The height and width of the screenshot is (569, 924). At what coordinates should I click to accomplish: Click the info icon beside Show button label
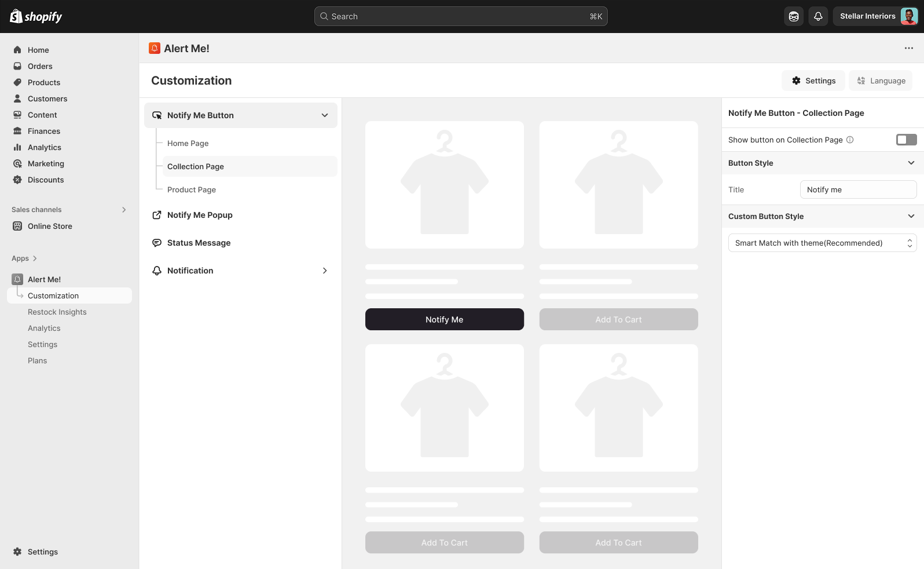click(x=850, y=140)
